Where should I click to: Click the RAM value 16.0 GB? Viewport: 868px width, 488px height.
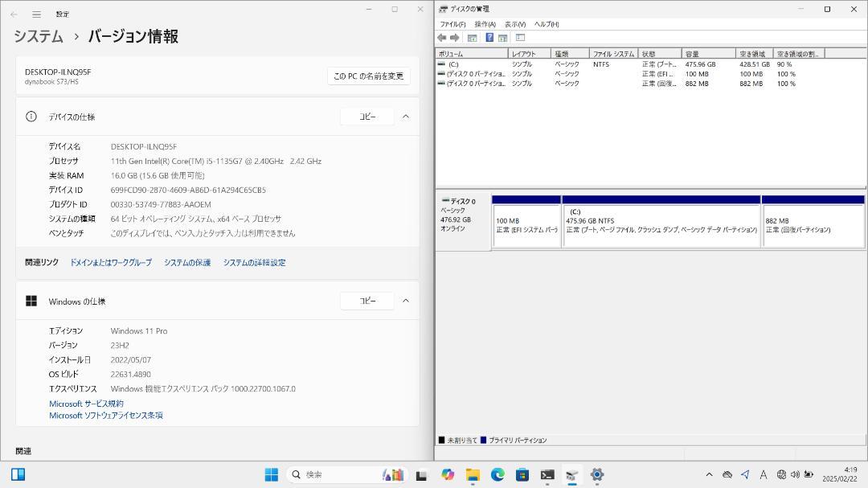point(158,175)
